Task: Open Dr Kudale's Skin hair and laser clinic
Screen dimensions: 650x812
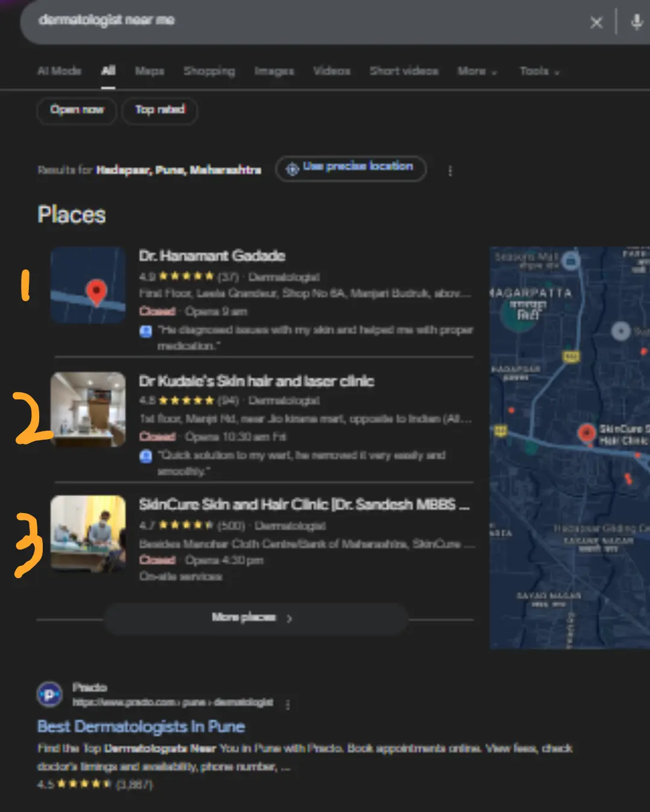Action: [256, 381]
